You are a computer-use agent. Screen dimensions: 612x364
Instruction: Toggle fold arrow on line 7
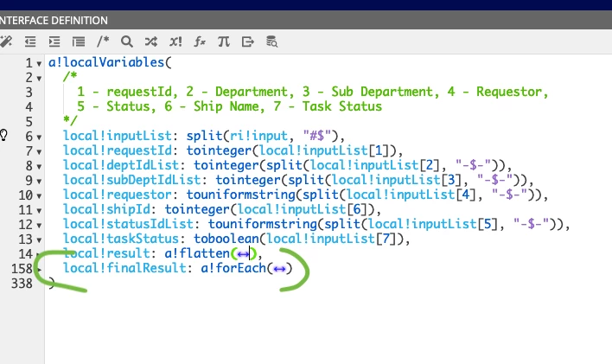pyautogui.click(x=39, y=151)
